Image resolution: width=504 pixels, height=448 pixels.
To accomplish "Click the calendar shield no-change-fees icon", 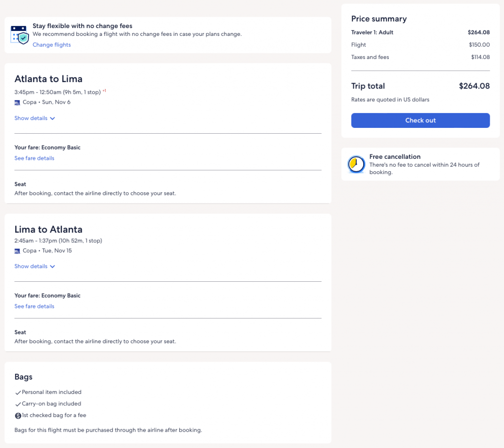I will [x=20, y=34].
